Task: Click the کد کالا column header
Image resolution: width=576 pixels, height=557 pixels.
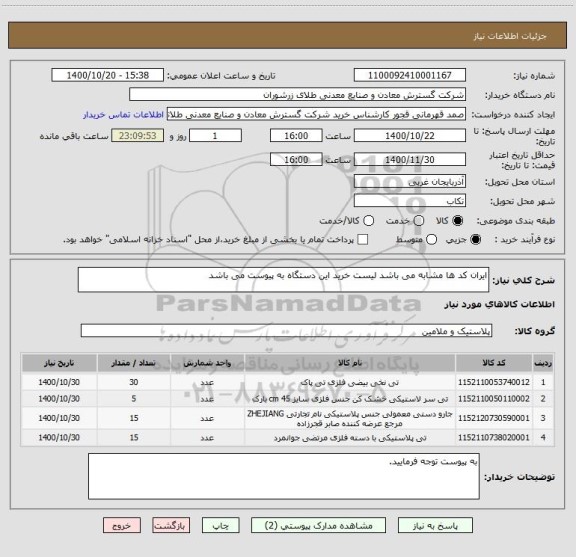Action: pyautogui.click(x=494, y=363)
